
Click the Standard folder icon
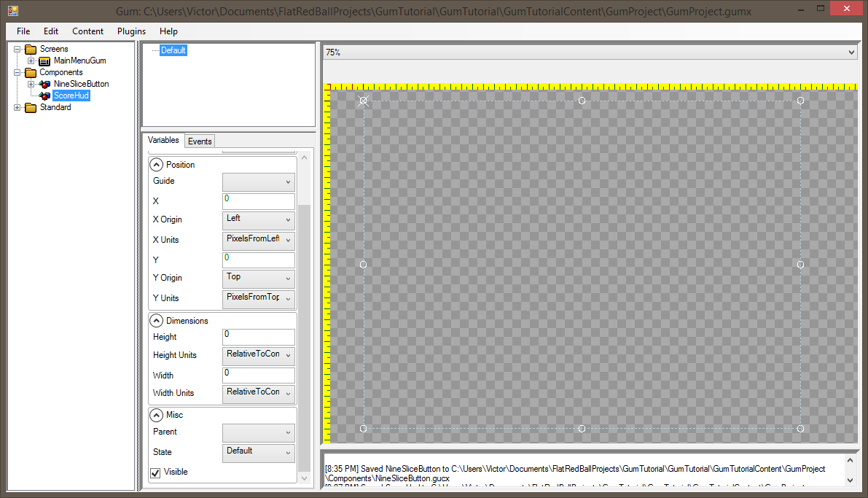[30, 107]
